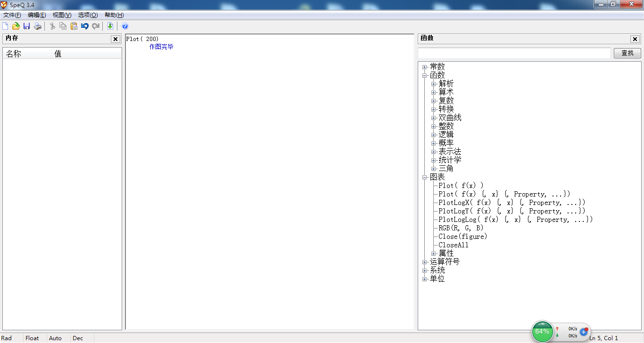Close the 函数 panel
Image resolution: width=644 pixels, height=343 pixels.
click(635, 39)
